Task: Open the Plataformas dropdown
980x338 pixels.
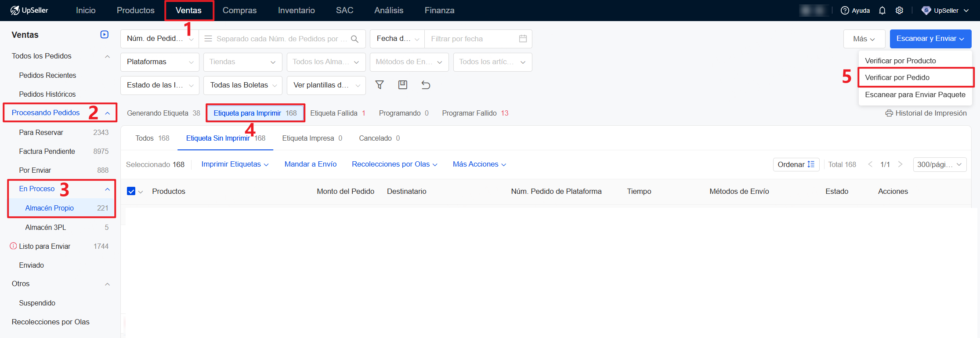Action: pyautogui.click(x=160, y=62)
